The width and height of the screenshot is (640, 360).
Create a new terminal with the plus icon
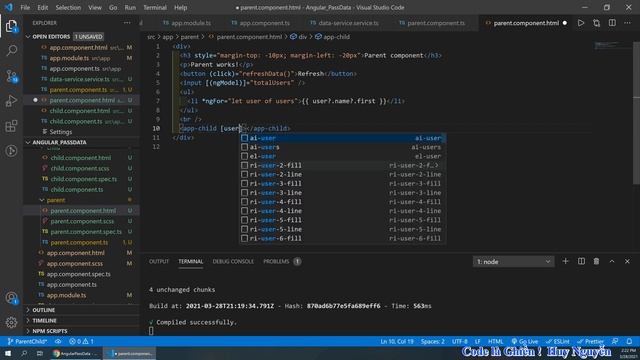tap(565, 261)
